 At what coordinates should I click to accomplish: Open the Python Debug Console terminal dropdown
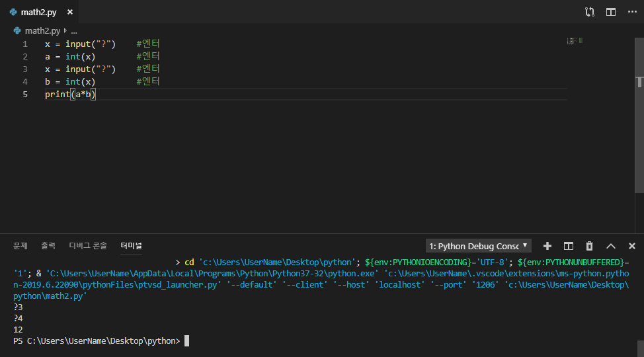(x=479, y=246)
